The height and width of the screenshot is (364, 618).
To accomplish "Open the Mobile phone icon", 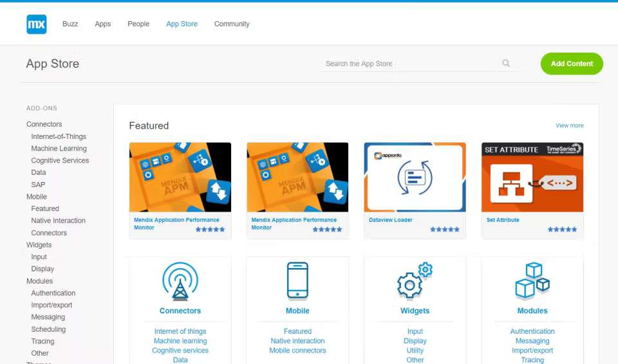I will [x=297, y=281].
